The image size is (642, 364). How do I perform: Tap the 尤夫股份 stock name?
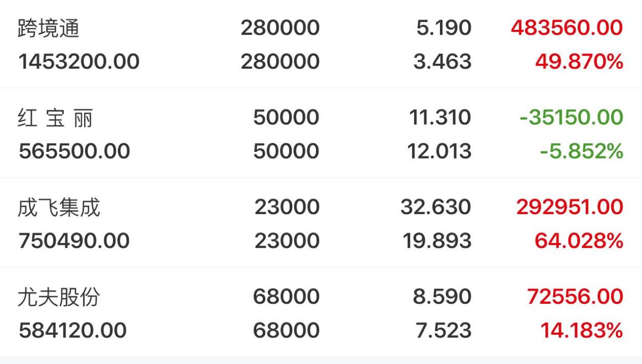click(59, 297)
